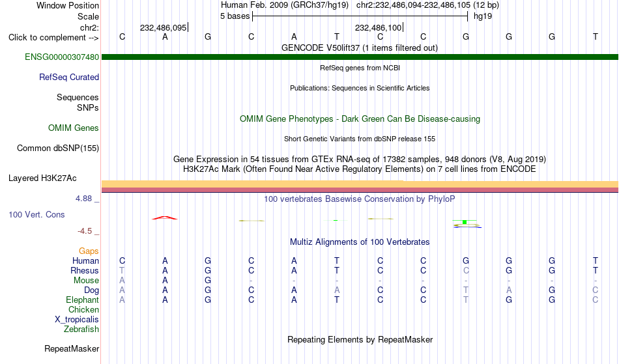Click the Dog species label

click(92, 290)
